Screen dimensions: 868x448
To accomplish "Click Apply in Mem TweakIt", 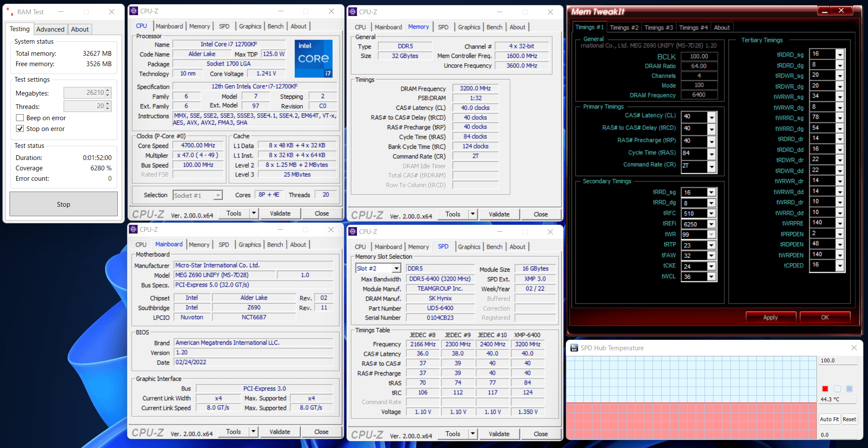I will pos(771,317).
